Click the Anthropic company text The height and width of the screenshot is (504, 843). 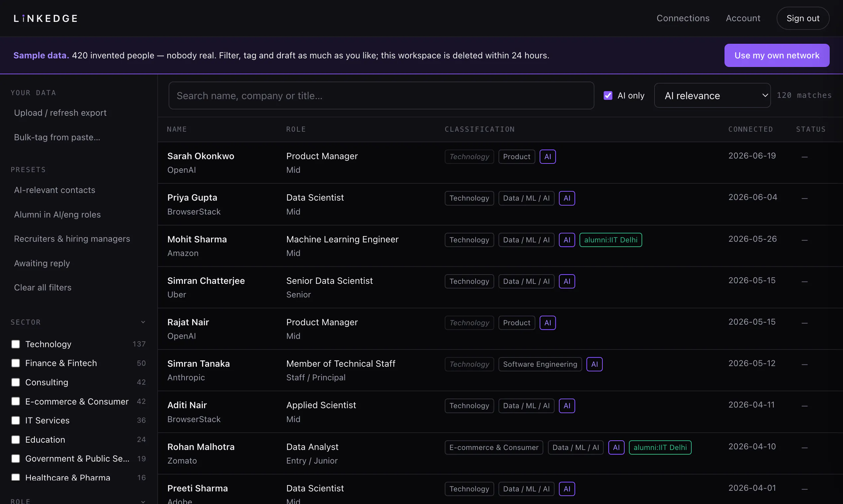(x=186, y=377)
